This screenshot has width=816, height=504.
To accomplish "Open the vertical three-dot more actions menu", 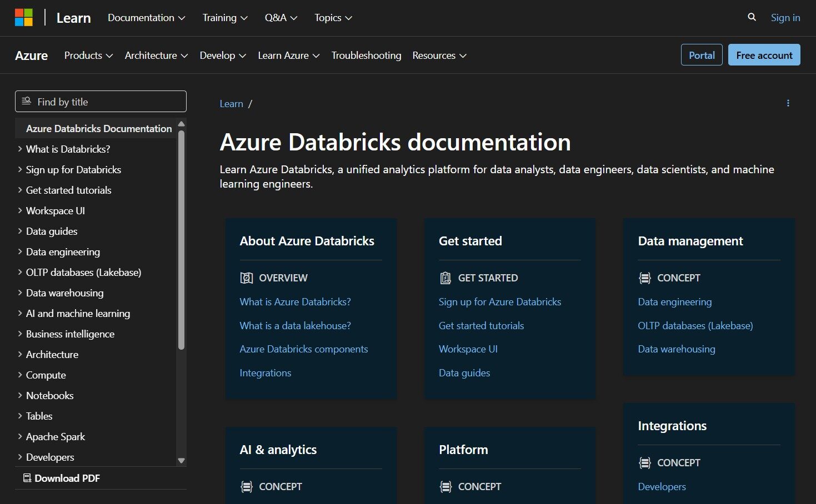I will coord(788,103).
